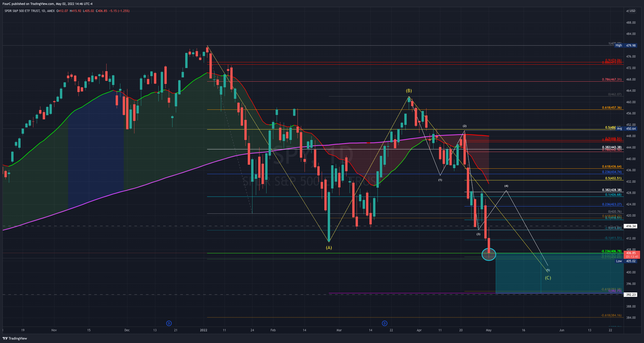Open the USD currency selector
Screen dimensions: 644x343
(x=633, y=11)
